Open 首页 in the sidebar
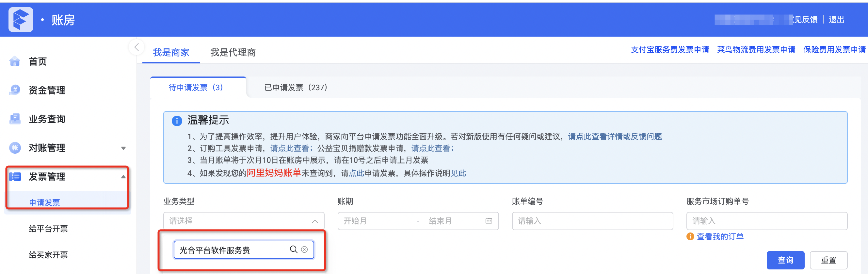Image resolution: width=868 pixels, height=274 pixels. click(x=38, y=61)
